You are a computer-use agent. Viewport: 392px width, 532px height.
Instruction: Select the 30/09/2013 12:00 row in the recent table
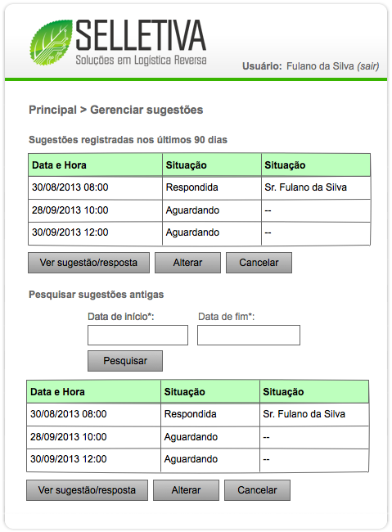point(199,233)
